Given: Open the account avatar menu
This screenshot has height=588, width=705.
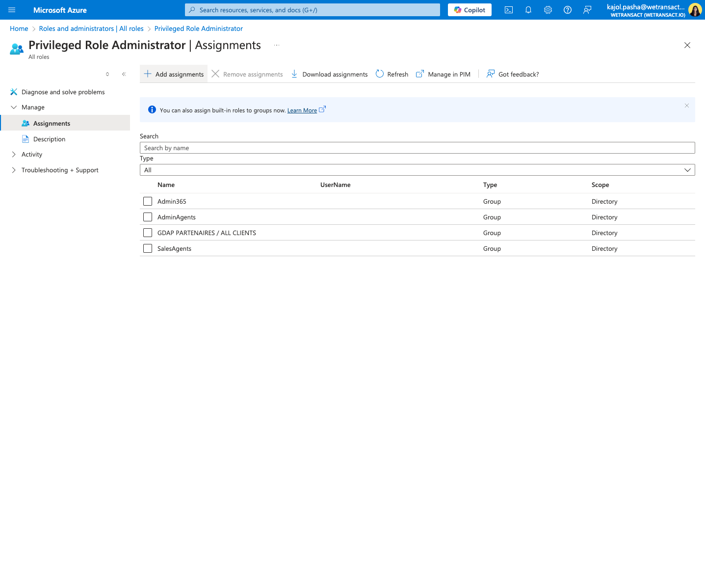Looking at the screenshot, I should pos(695,10).
